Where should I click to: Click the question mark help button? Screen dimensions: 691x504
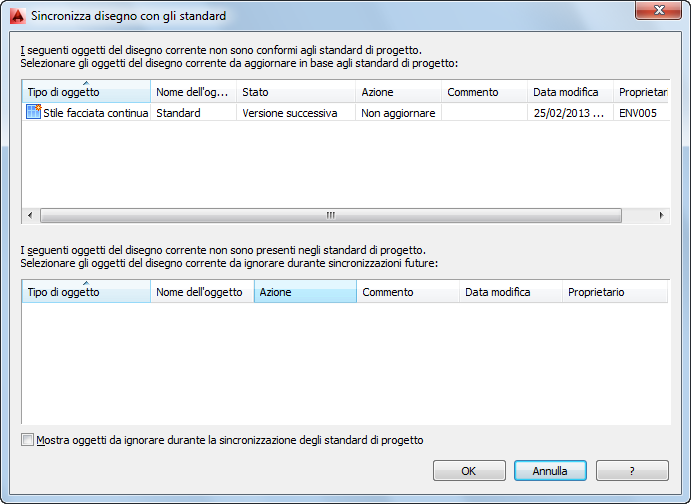(x=632, y=471)
